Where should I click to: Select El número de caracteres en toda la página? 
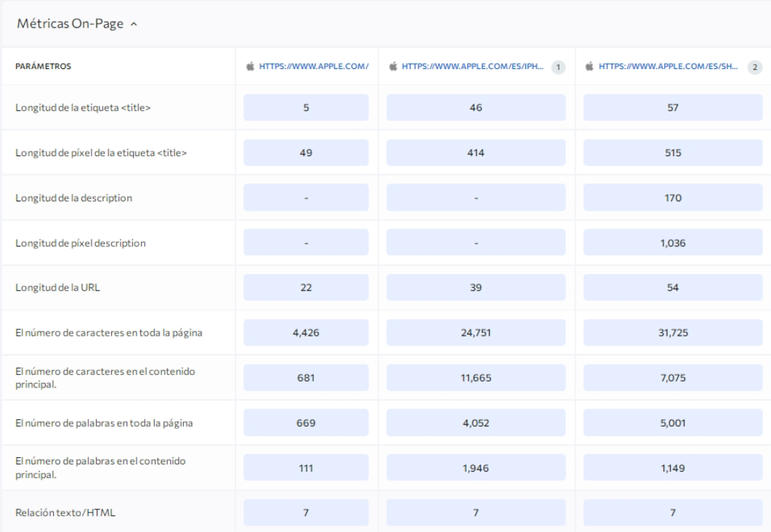[109, 333]
